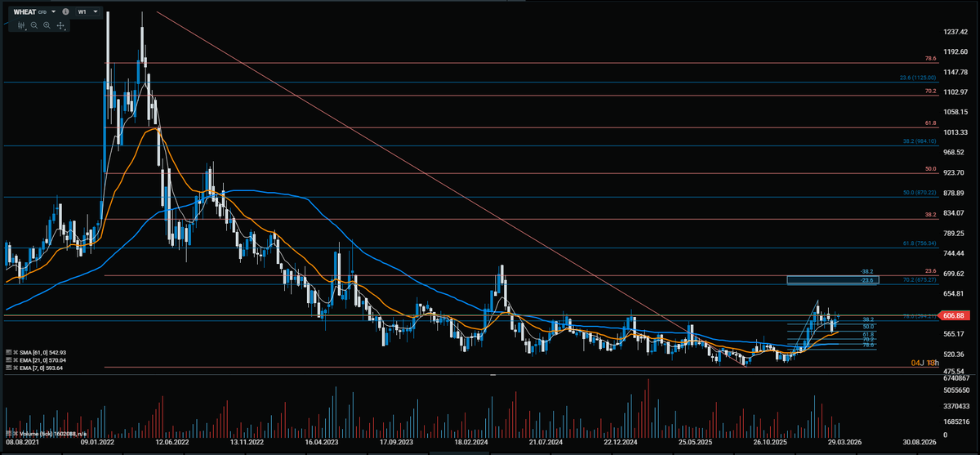Click the 61.8 (756.34) Fibonacci label

pyautogui.click(x=919, y=243)
